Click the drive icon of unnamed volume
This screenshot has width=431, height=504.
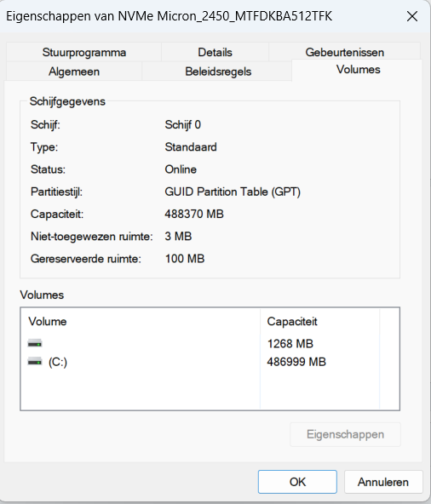35,344
